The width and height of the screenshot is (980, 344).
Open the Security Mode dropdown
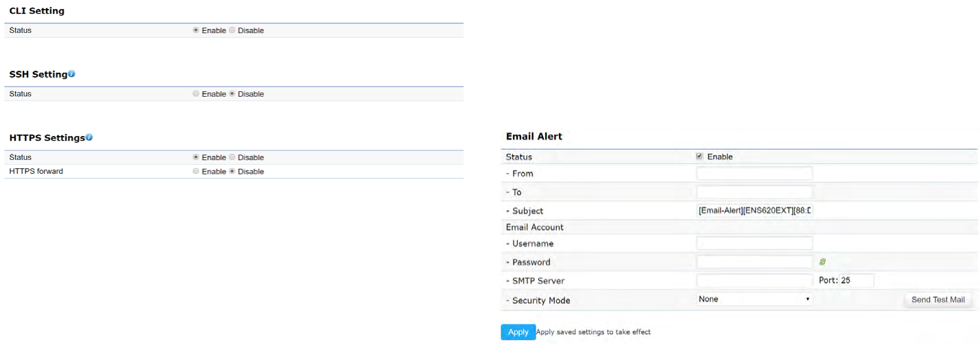tap(754, 299)
